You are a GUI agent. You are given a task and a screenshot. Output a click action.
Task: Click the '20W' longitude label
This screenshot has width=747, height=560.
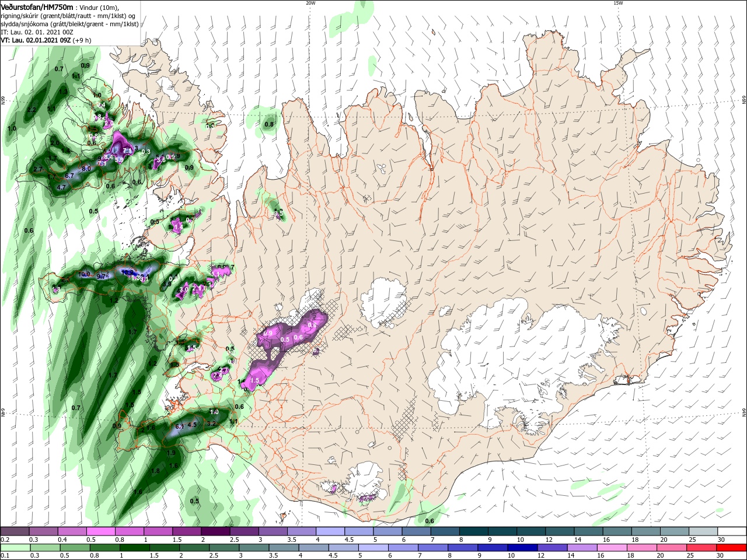pos(310,3)
